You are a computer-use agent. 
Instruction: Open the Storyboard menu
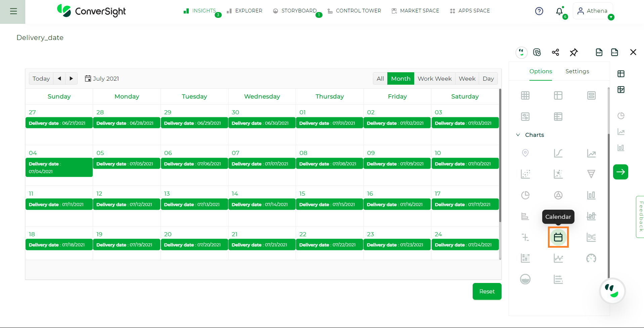[295, 11]
